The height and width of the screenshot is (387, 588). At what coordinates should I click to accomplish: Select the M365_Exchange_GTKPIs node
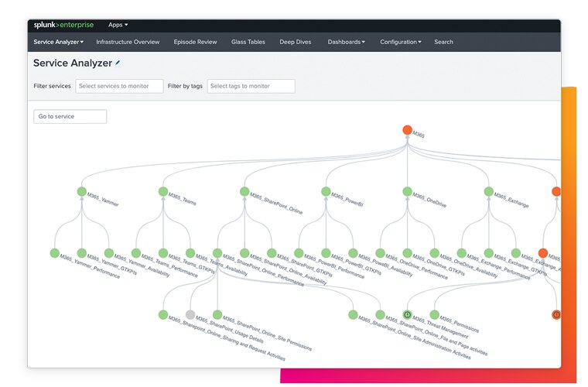tap(489, 253)
